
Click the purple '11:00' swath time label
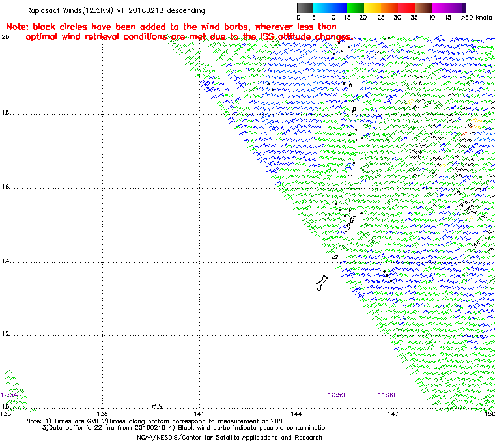coord(386,395)
